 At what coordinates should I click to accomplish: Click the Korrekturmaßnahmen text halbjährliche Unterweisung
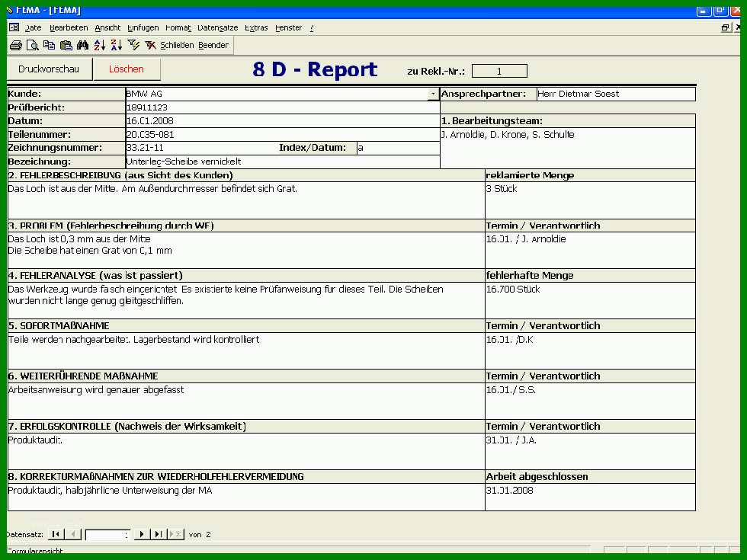pos(245,497)
